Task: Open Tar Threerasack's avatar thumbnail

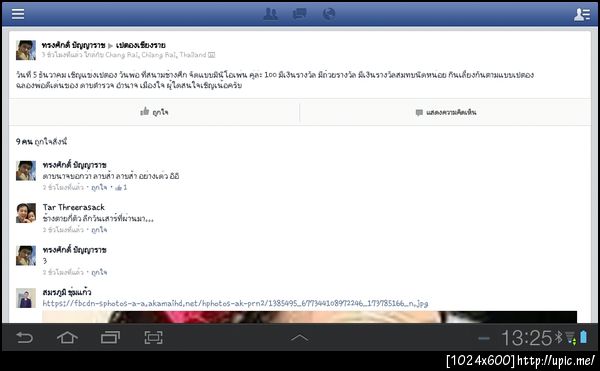Action: tap(26, 213)
